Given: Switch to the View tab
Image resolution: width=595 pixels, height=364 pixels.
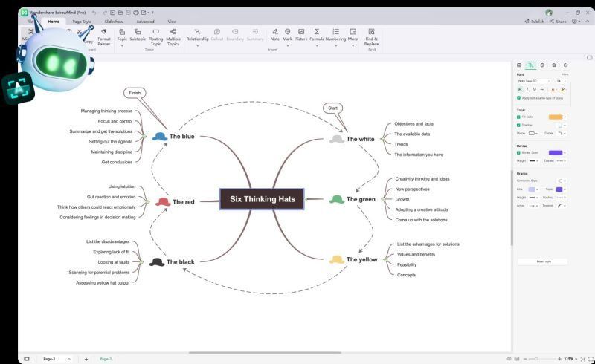Looking at the screenshot, I should 172,22.
